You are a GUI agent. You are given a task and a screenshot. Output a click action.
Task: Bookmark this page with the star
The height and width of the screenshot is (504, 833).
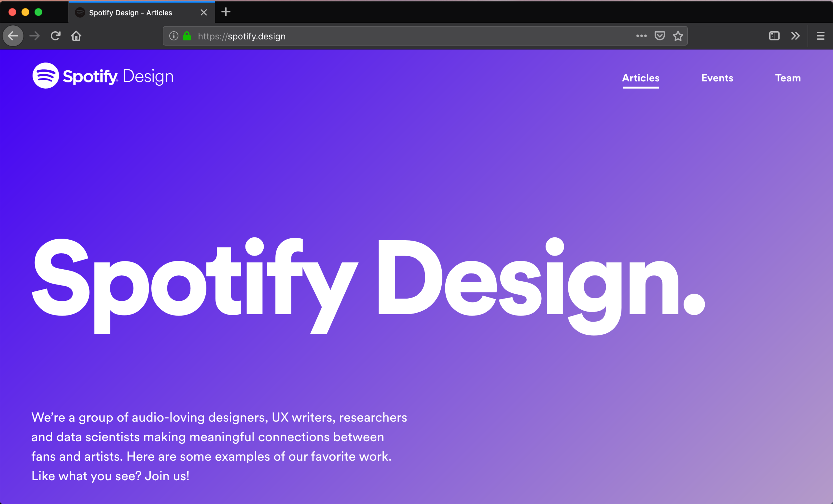678,36
